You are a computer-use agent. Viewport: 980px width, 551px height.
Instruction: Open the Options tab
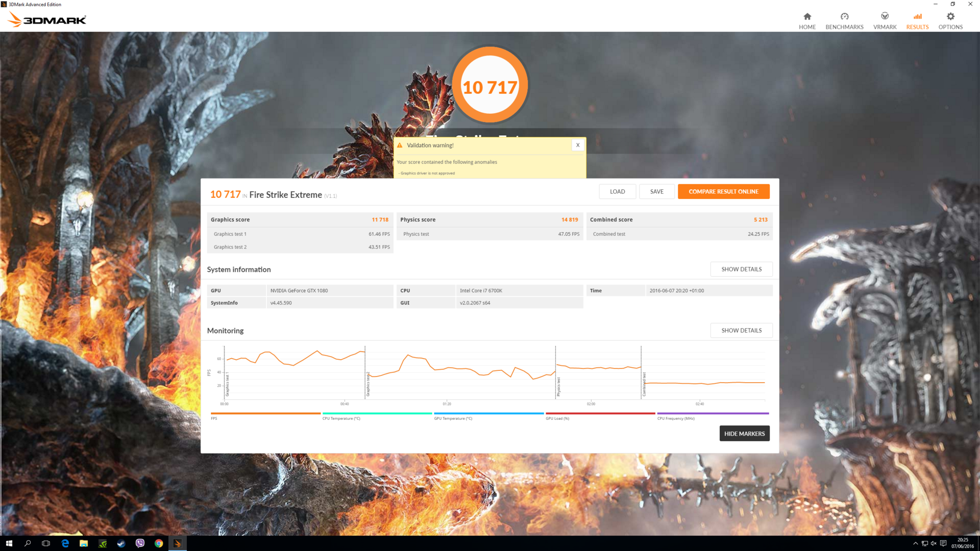pos(950,21)
